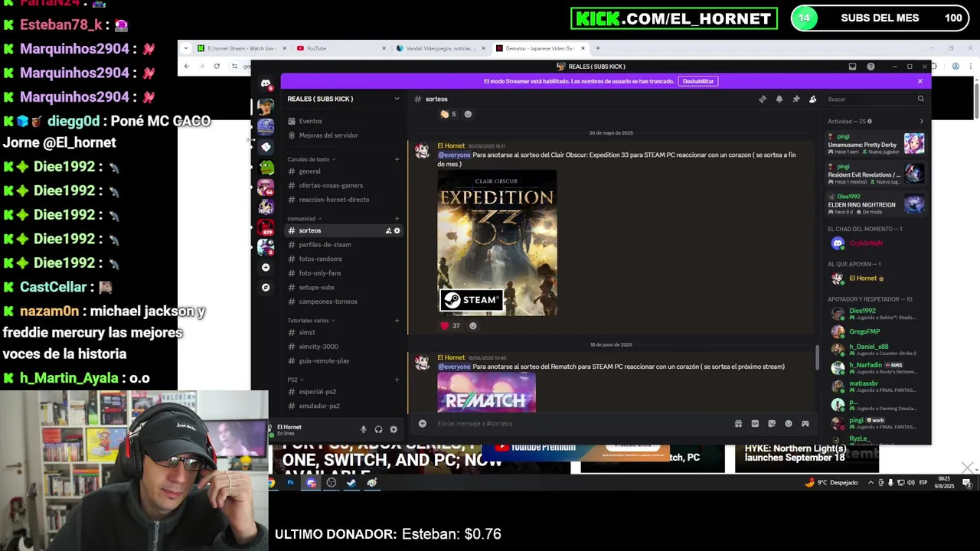Open user settings gear near El Hornet
Viewport: 980px width, 551px height.
(x=394, y=429)
